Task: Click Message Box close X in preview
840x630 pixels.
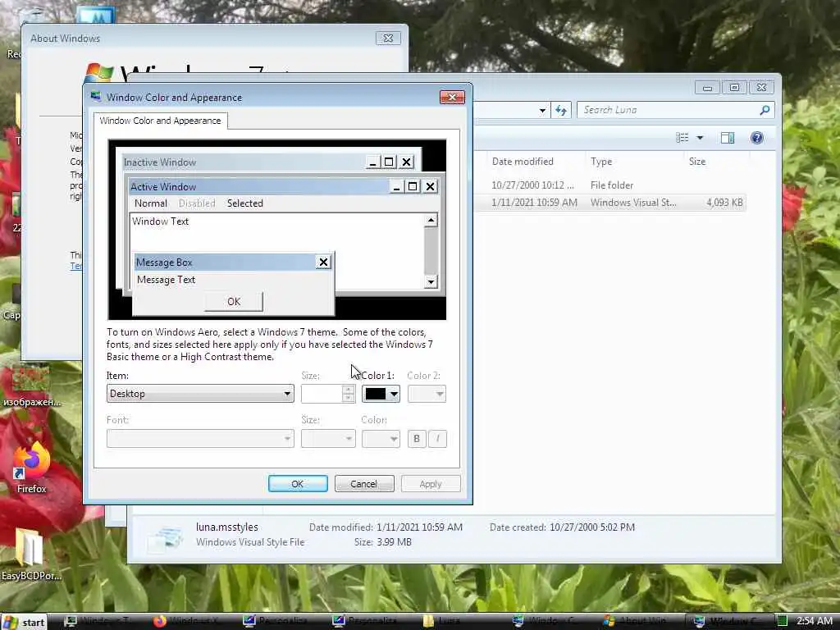Action: click(x=323, y=262)
